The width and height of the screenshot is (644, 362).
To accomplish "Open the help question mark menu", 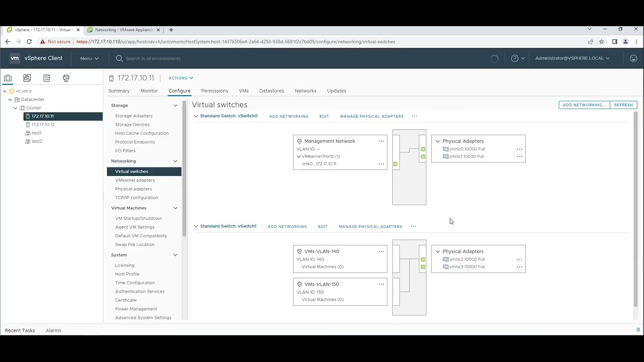I will point(518,58).
